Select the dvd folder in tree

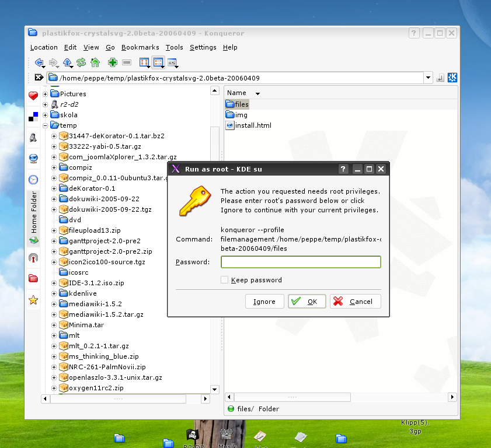pyautogui.click(x=71, y=220)
